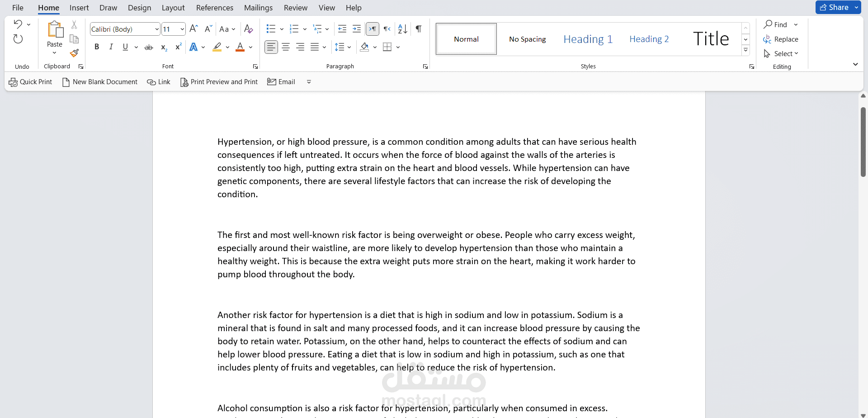Set right-to-left text direction
Viewport: 868px width, 418px height.
pos(387,29)
